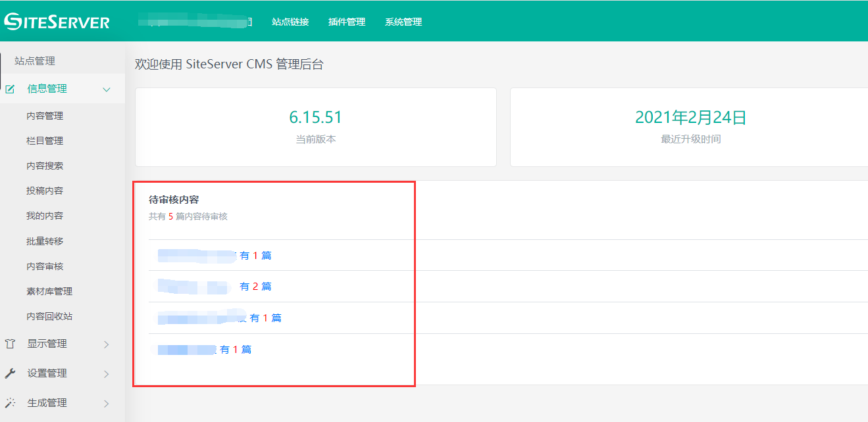Image resolution: width=868 pixels, height=422 pixels.
Task: Open third pending link 有 1 篇
Action: coord(266,318)
